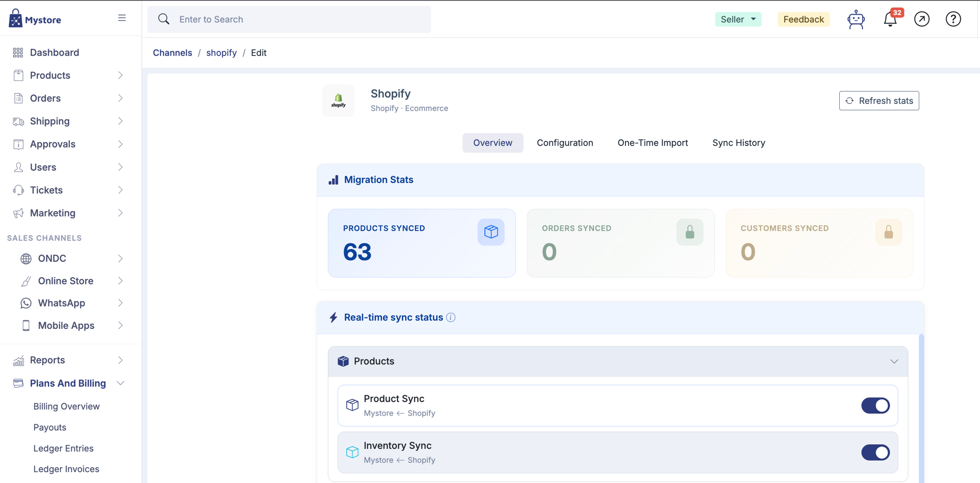
Task: Click the Shopify channel logo thumbnail
Action: click(x=338, y=101)
